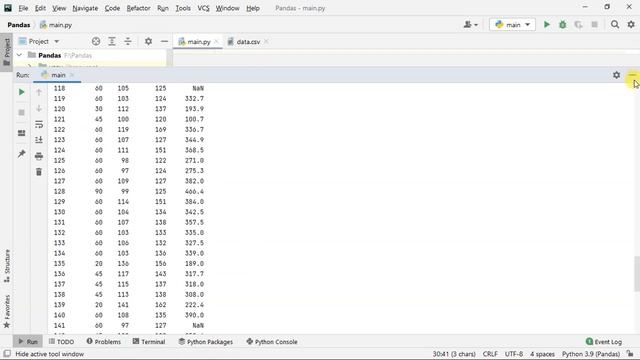Viewport: 640px width, 360px height.
Task: Stop the process from the top toolbar
Action: tap(594, 24)
